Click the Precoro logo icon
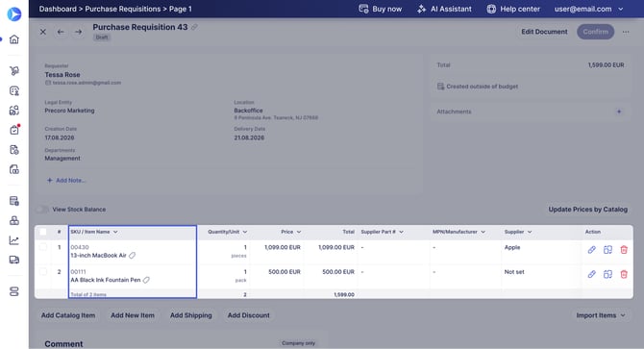 coord(14,14)
